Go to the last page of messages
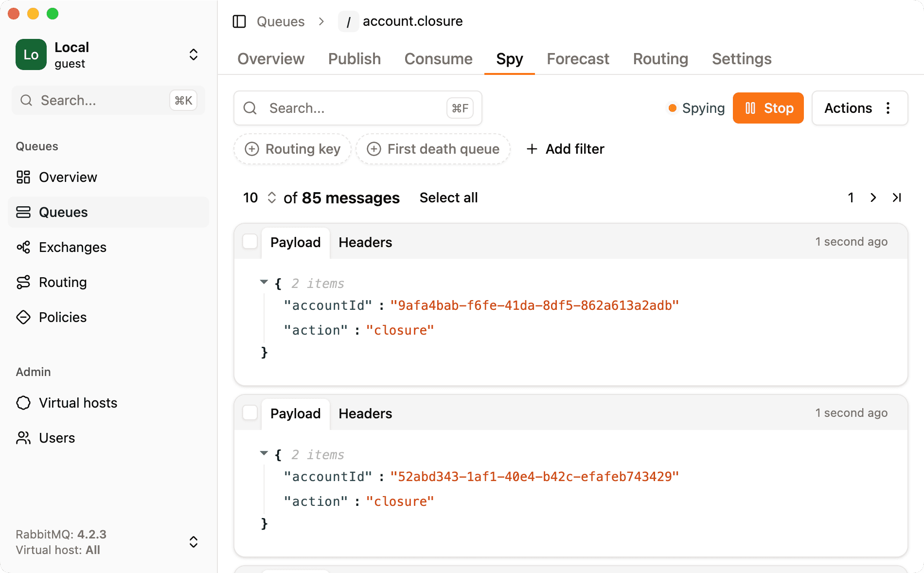 (897, 197)
